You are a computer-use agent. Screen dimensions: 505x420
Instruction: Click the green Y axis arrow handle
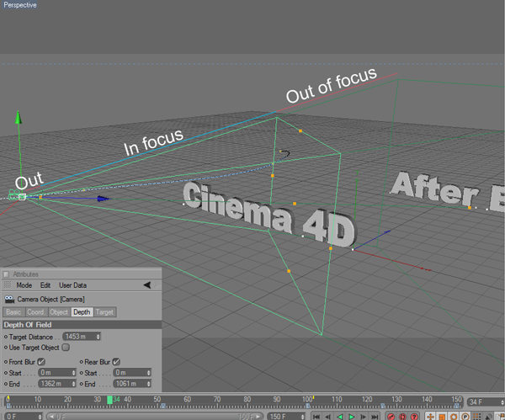19,117
